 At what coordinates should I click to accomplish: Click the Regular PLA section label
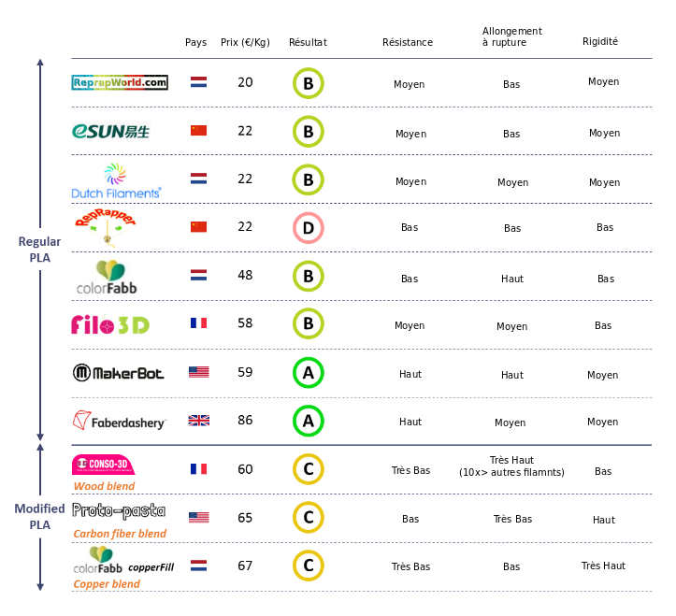click(x=39, y=250)
